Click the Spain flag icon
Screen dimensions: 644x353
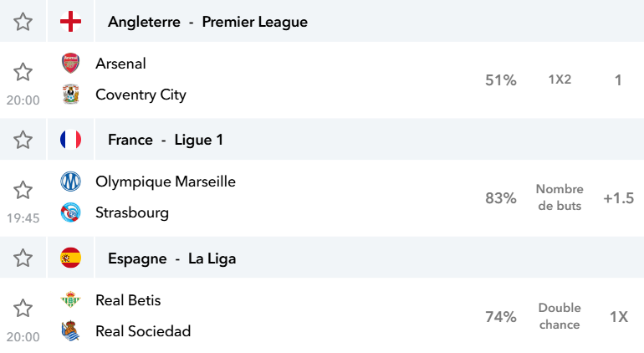pyautogui.click(x=70, y=258)
